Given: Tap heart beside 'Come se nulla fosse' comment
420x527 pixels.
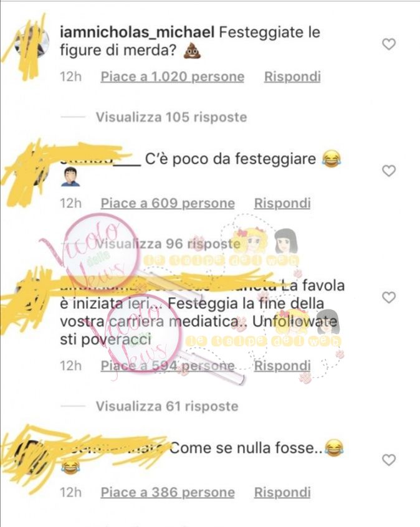Looking at the screenshot, I should 389,460.
